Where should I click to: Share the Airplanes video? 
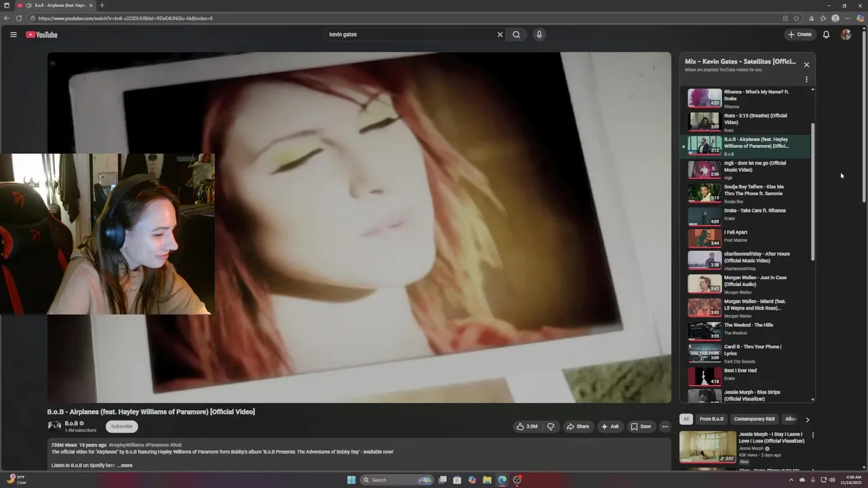pos(578,426)
